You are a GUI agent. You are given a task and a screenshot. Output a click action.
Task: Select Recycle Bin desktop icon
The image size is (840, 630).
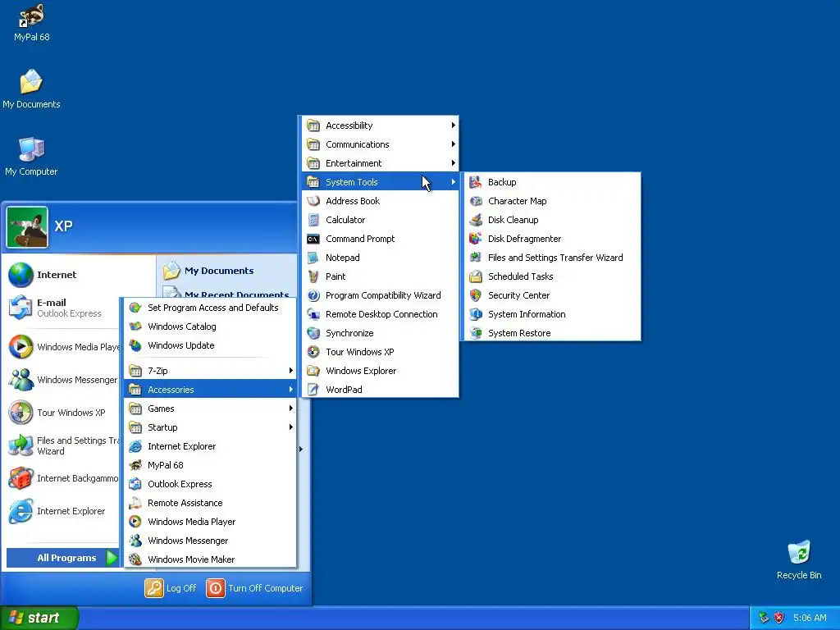tap(799, 560)
